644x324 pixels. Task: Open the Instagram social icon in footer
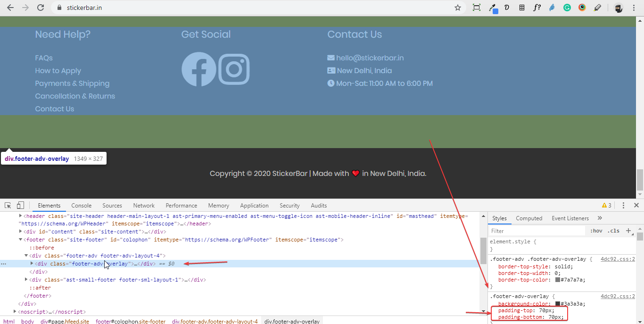coord(234,69)
